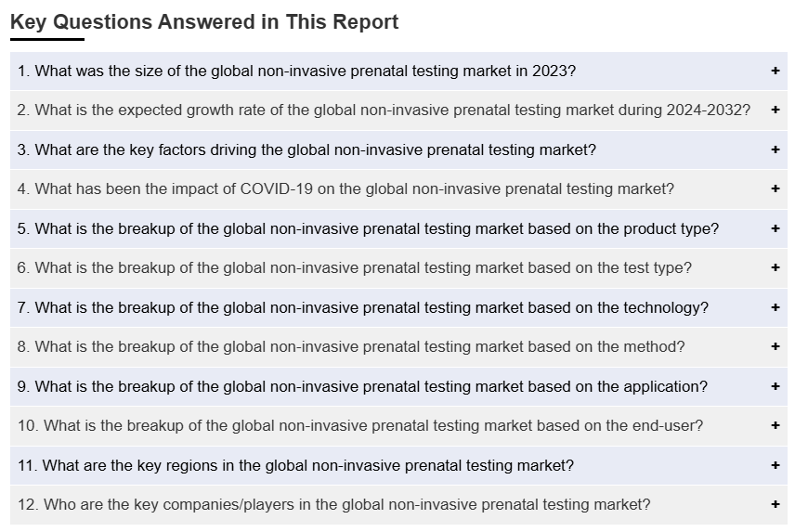Click question 5 text on product type
The image size is (795, 532).
click(x=368, y=229)
